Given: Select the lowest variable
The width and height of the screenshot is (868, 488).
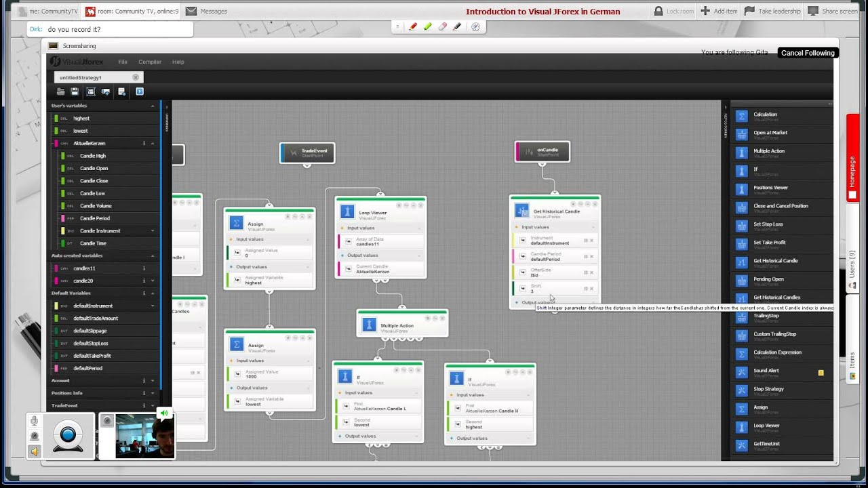Looking at the screenshot, I should pyautogui.click(x=81, y=131).
